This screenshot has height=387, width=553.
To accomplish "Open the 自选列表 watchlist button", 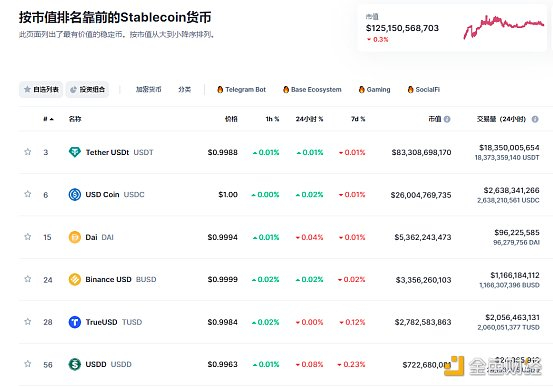I will click(x=41, y=90).
